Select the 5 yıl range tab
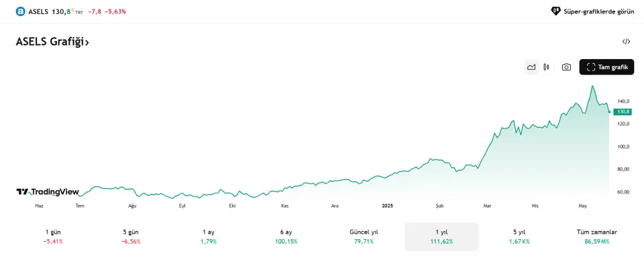Screen dimensions: 644x264 click(519, 236)
